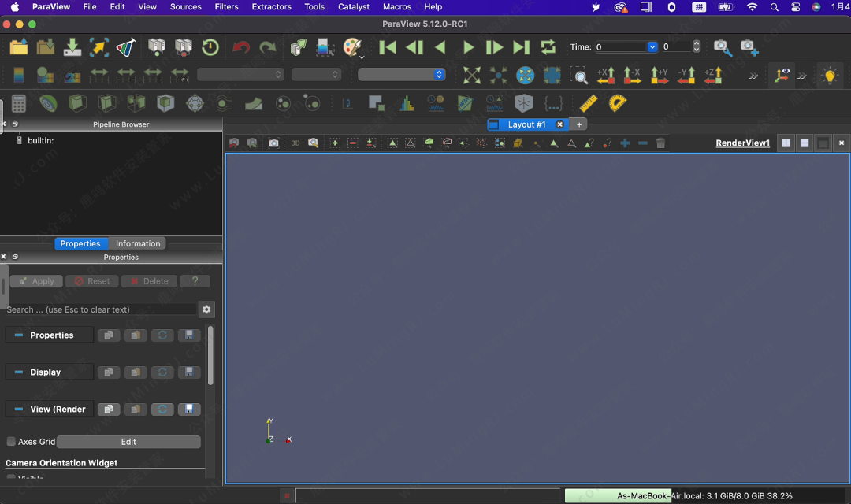Toggle the light kit bulb icon

point(829,76)
